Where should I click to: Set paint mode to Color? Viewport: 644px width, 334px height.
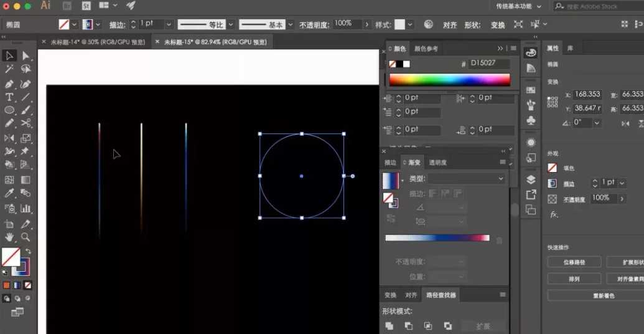tap(7, 285)
